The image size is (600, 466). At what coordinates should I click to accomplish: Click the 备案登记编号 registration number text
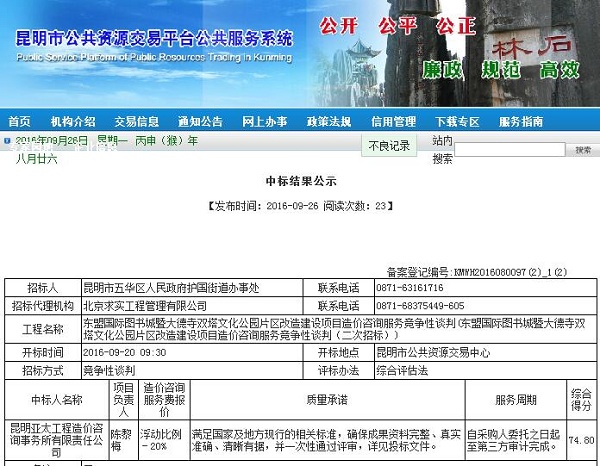pos(476,271)
